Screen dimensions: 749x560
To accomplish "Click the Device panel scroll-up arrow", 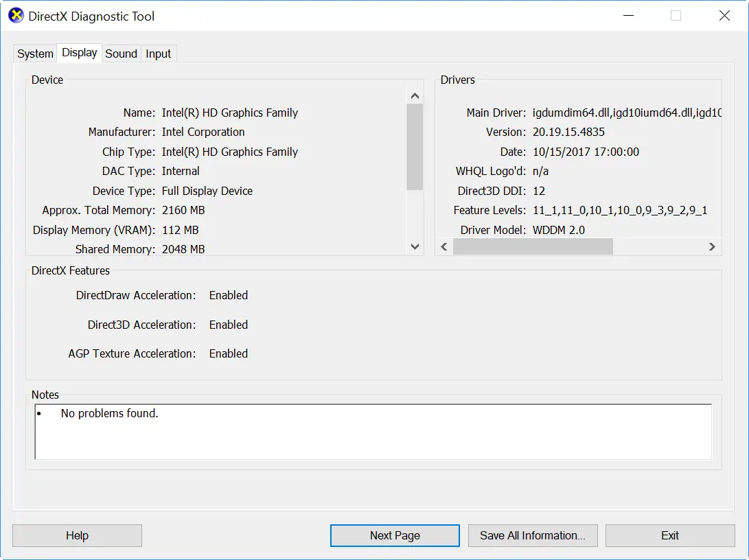I will tap(415, 95).
